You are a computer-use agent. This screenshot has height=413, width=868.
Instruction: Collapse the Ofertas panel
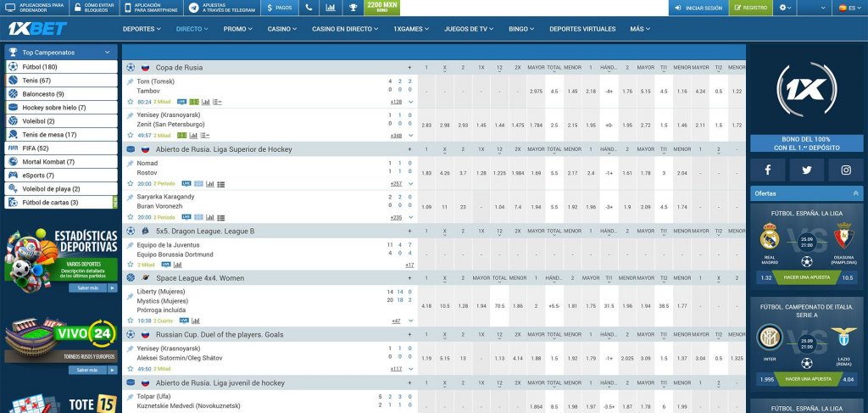pyautogui.click(x=856, y=193)
